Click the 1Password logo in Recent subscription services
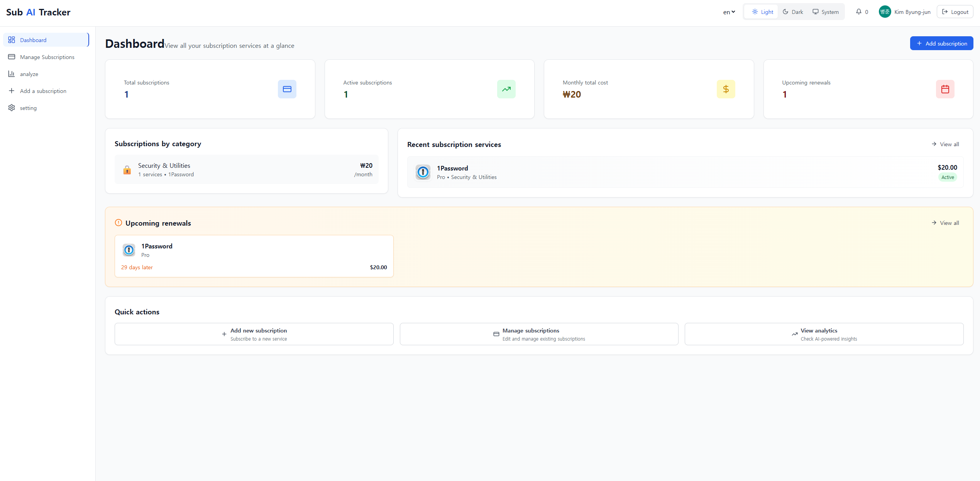This screenshot has height=481, width=980. coord(423,172)
